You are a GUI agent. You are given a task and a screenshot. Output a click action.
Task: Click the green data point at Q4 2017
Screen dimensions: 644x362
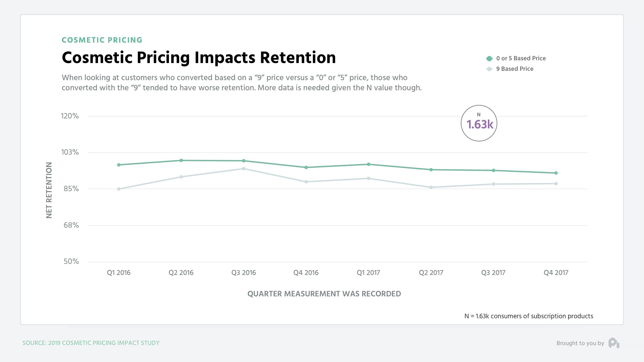click(556, 173)
